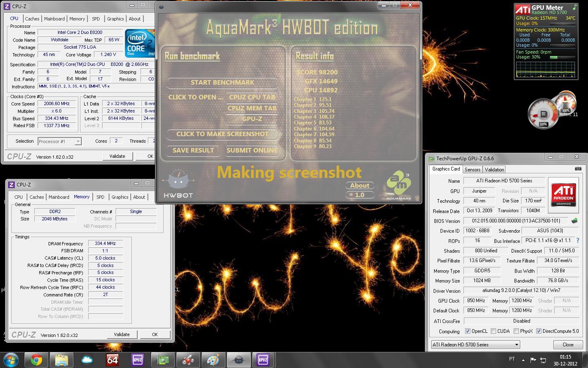Switch to GPU-Z via its taskbar icon
This screenshot has height=368, width=588.
click(x=163, y=360)
